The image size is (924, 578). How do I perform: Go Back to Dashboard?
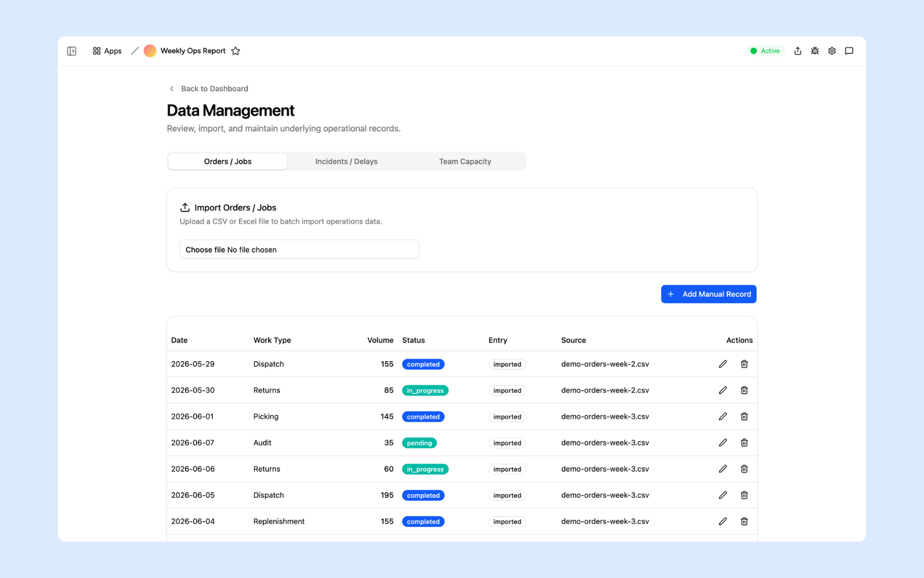pos(209,89)
